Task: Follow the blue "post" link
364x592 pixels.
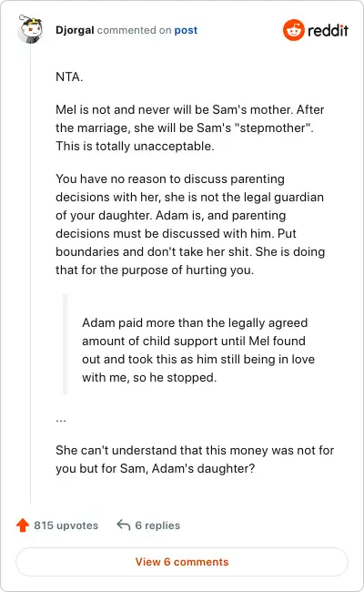Action: pos(186,30)
